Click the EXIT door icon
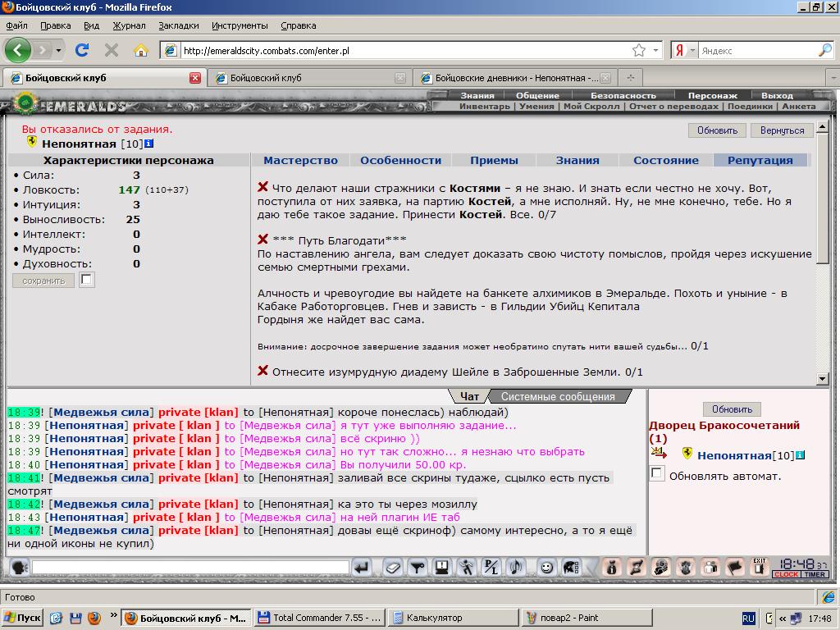This screenshot has width=840, height=630. pyautogui.click(x=759, y=568)
